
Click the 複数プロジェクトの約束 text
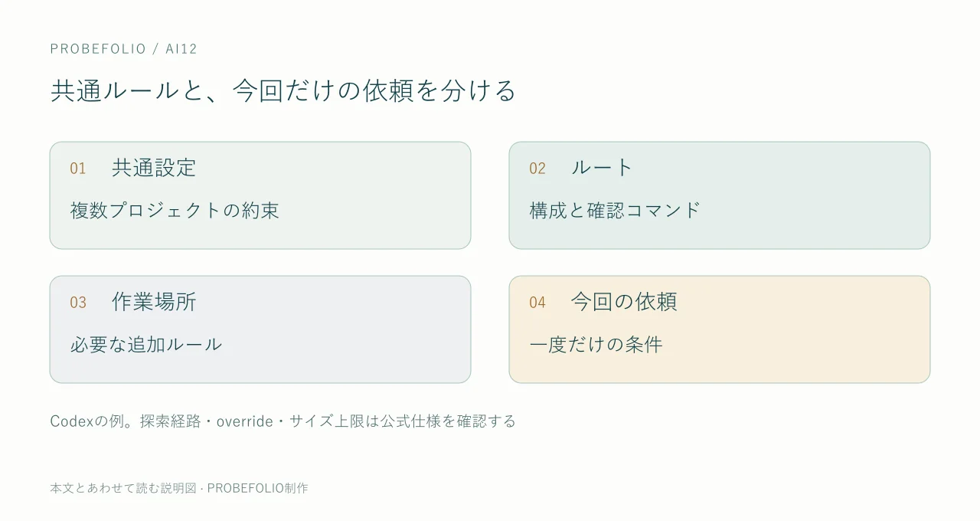(x=175, y=211)
